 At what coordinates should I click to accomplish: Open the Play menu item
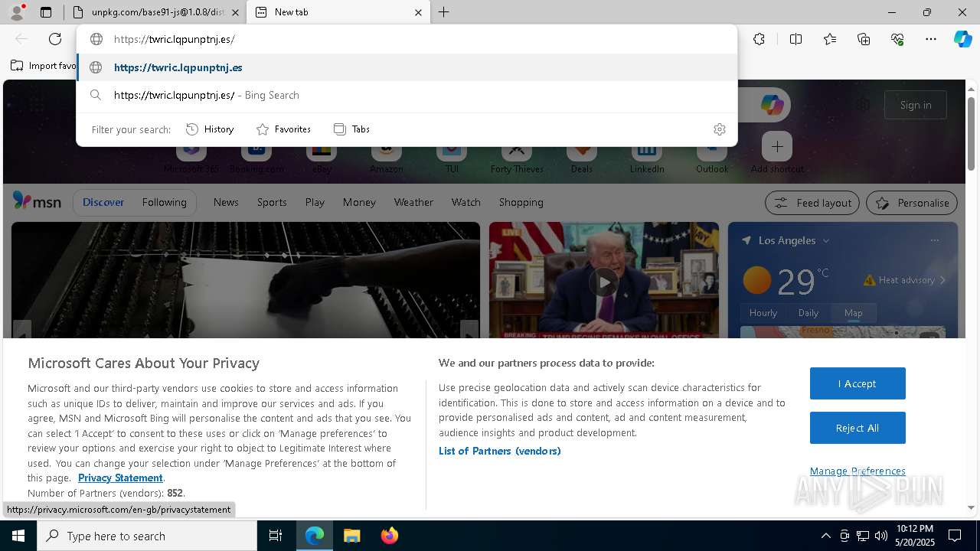(315, 202)
